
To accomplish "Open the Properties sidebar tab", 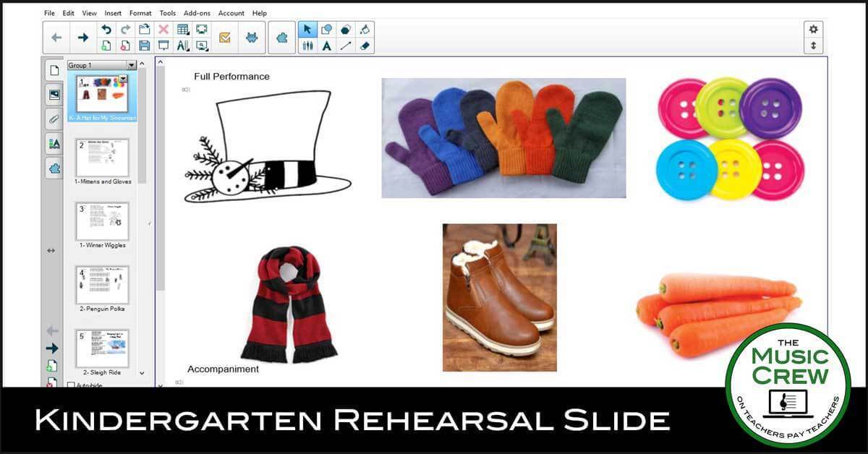I will [x=54, y=143].
